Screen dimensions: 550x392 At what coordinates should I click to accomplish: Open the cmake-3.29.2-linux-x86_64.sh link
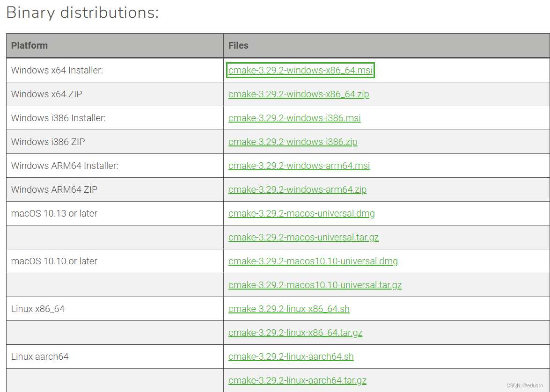tap(289, 309)
